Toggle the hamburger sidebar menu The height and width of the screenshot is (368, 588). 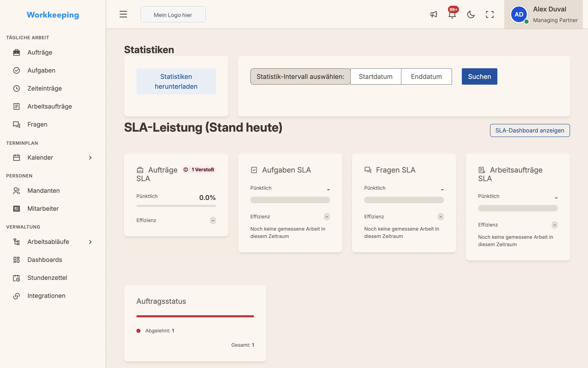(123, 14)
